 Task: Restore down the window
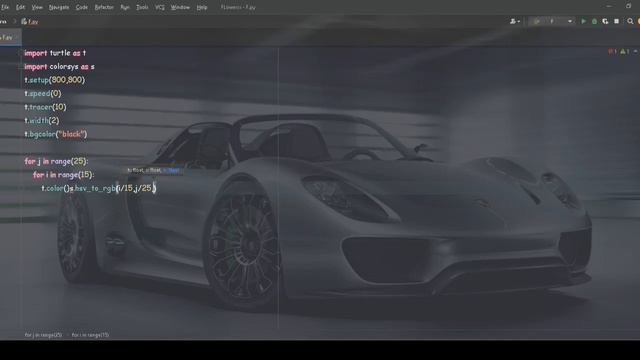629,6
